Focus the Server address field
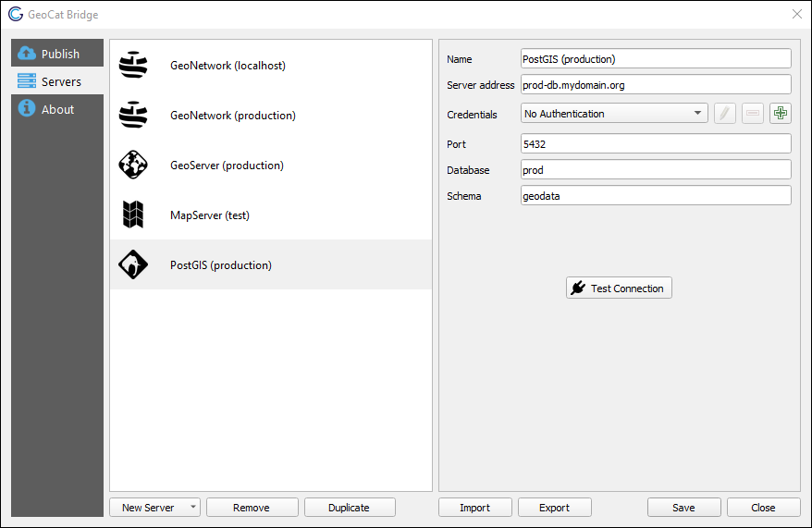The image size is (812, 528). (x=656, y=84)
